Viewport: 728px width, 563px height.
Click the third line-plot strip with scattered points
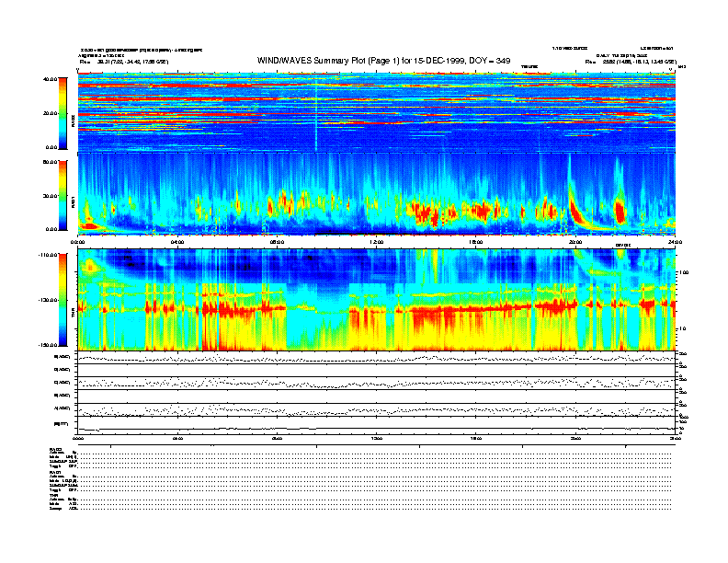point(377,384)
